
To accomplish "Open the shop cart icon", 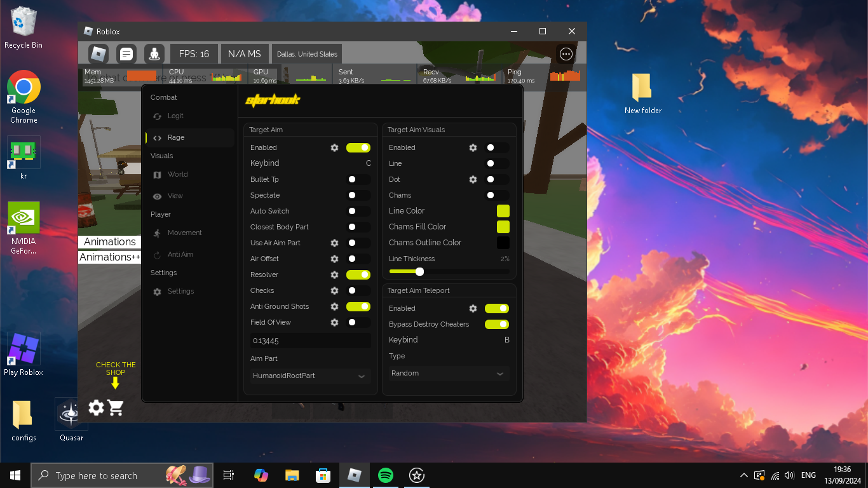I will [116, 407].
